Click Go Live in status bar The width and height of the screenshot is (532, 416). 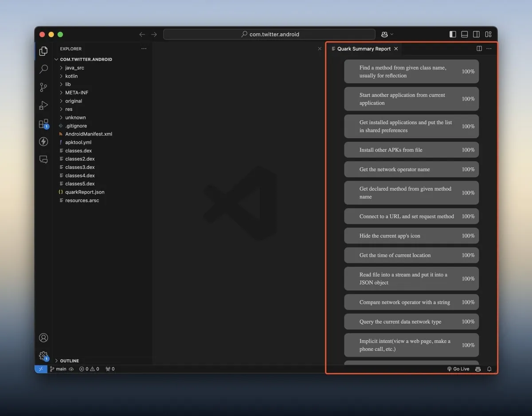(458, 369)
